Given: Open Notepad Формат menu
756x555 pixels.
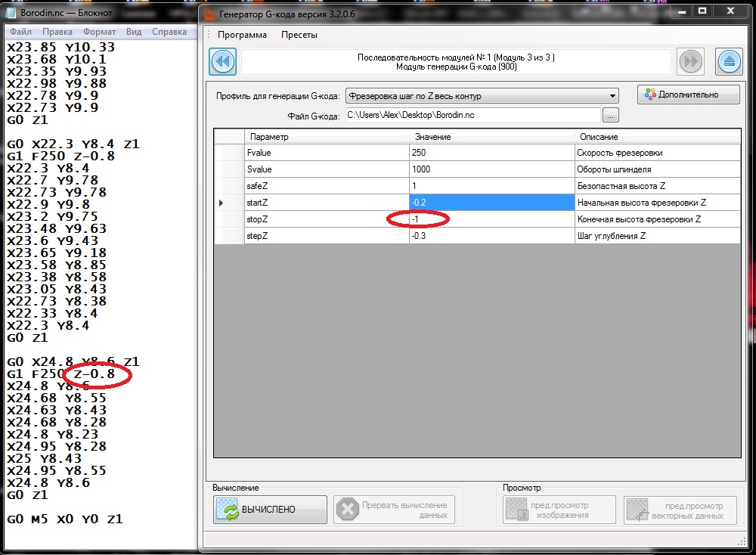Looking at the screenshot, I should point(99,32).
